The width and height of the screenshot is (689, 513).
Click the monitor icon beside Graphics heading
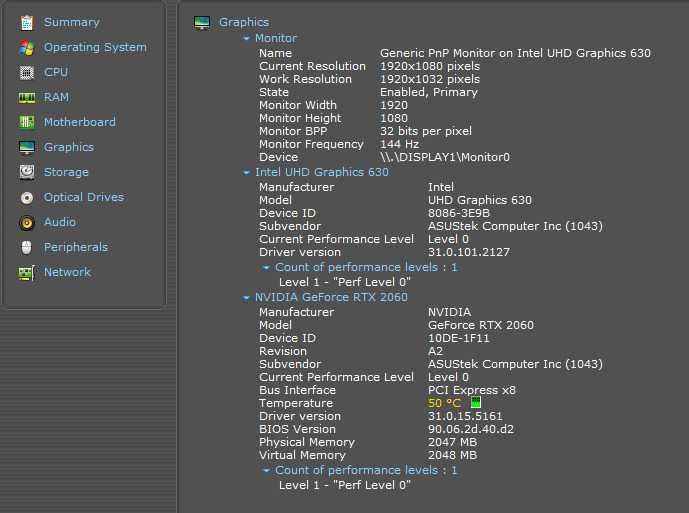point(202,22)
